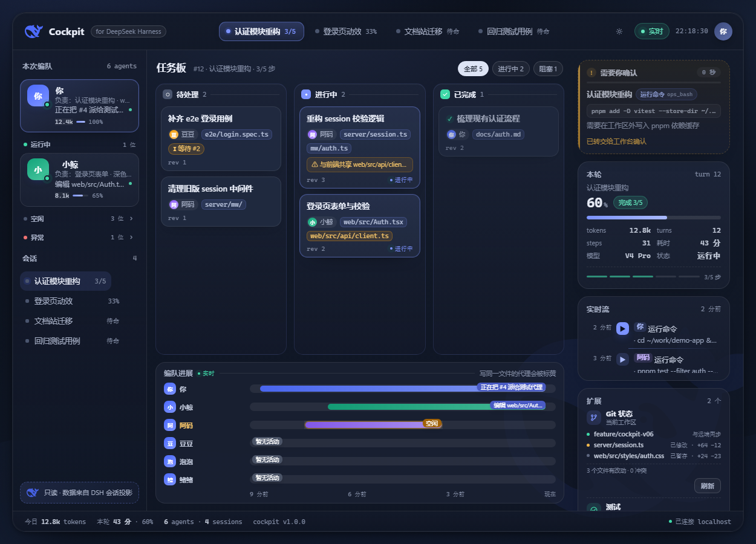
Task: Open the 重构 session 校验逻辑 card
Action: (360, 148)
